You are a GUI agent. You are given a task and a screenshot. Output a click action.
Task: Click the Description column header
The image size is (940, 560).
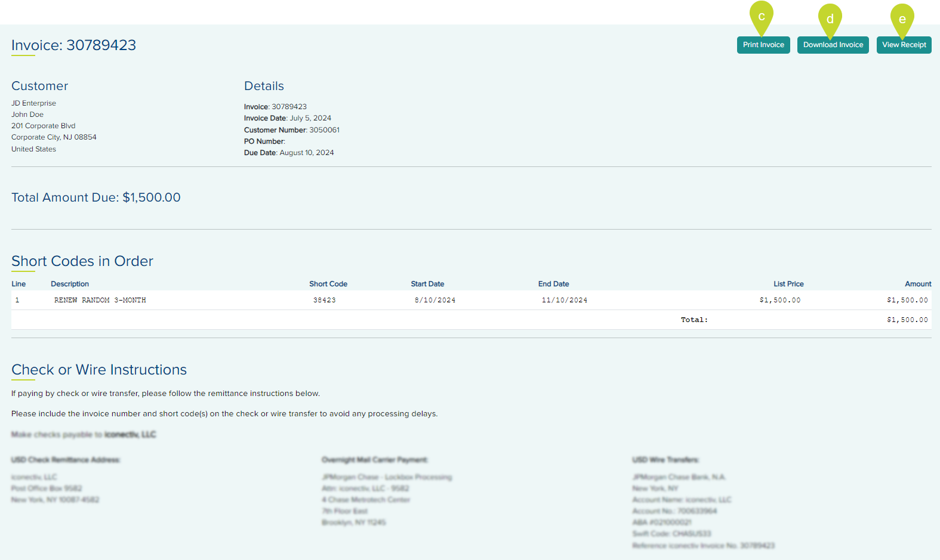pyautogui.click(x=69, y=284)
